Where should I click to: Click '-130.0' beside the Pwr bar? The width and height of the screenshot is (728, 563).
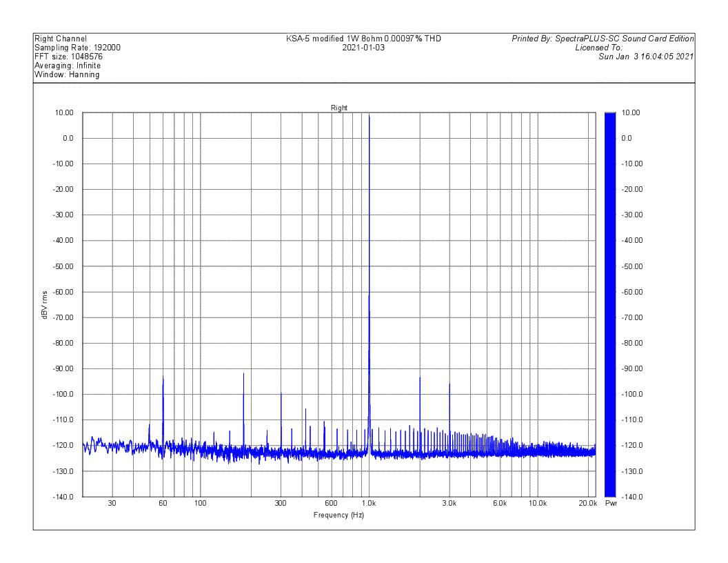coord(632,471)
